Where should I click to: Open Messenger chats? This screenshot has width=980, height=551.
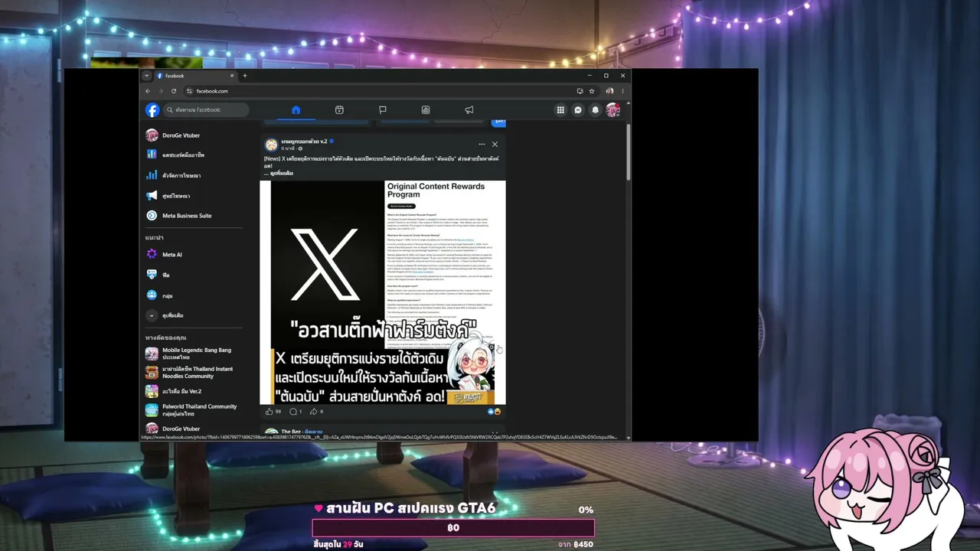coord(578,110)
